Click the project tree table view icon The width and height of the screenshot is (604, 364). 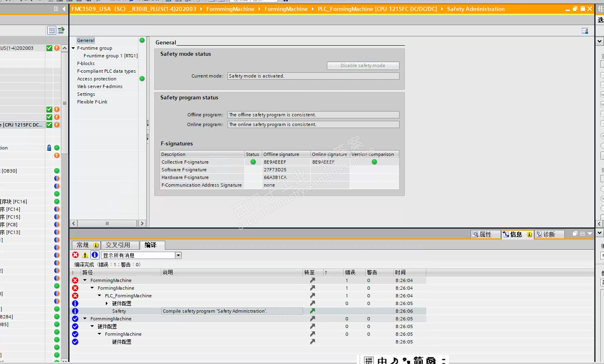52,30
